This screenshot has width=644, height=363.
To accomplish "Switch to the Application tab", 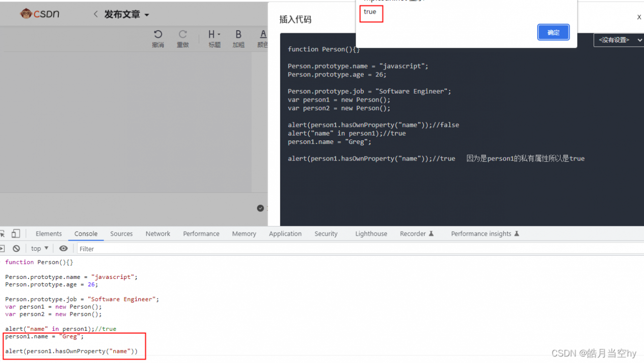I will click(x=285, y=234).
